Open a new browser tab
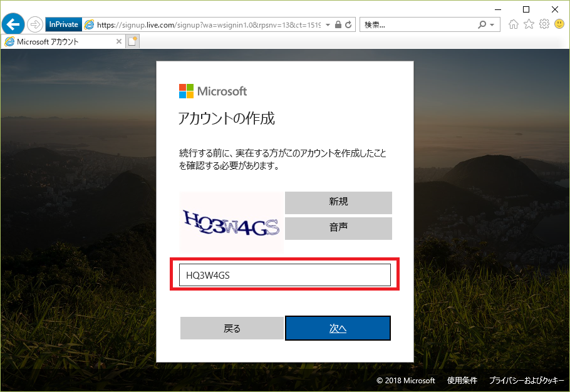Image resolution: width=570 pixels, height=392 pixels. pos(132,40)
